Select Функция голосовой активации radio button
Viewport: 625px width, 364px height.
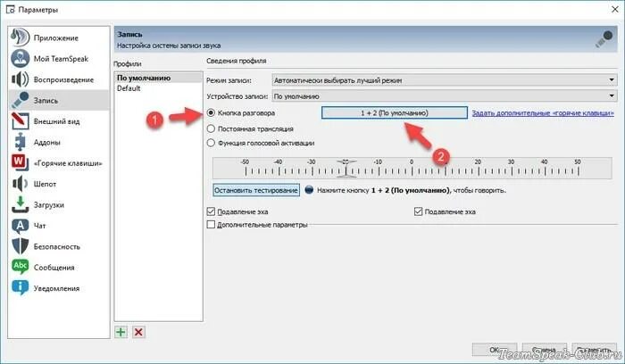(x=211, y=143)
